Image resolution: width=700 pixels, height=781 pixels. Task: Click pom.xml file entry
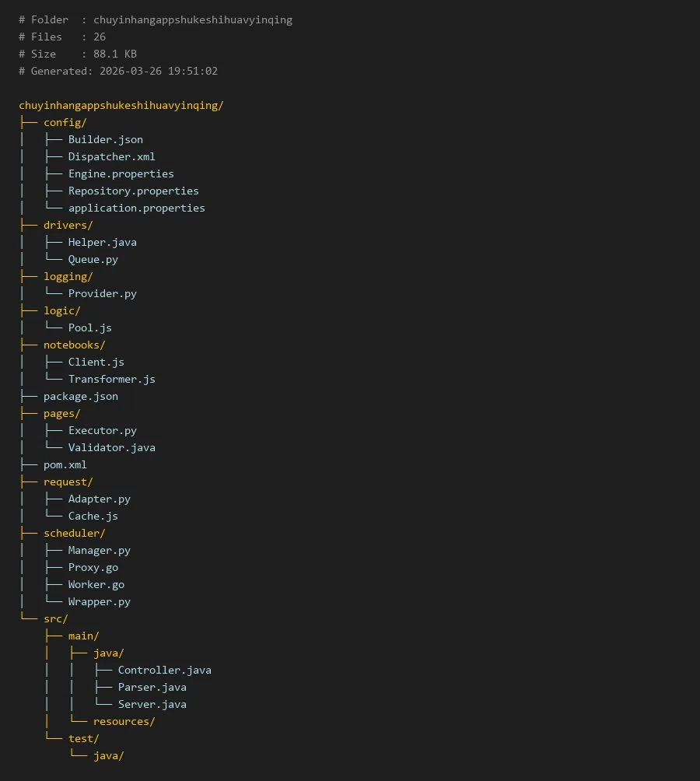pyautogui.click(x=65, y=464)
